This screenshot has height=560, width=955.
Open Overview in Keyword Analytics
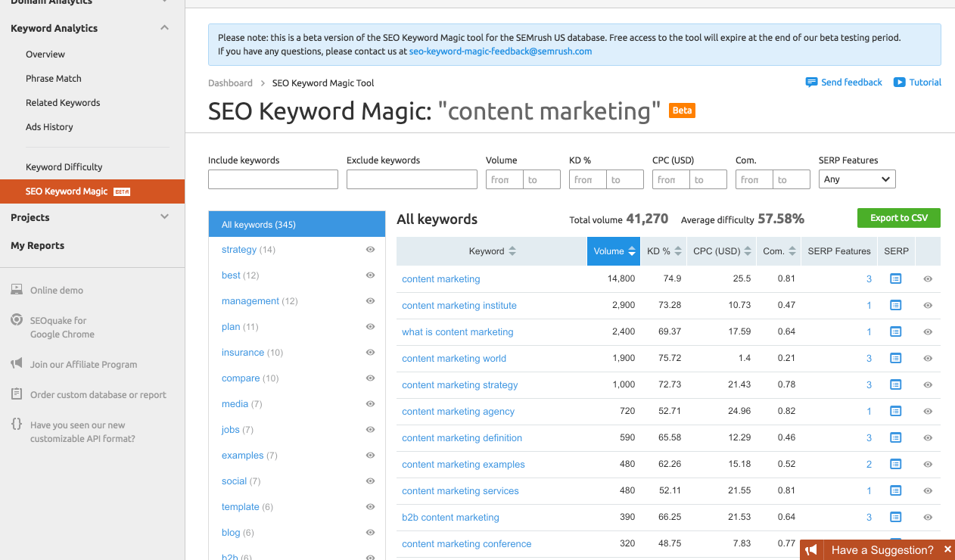(x=45, y=54)
